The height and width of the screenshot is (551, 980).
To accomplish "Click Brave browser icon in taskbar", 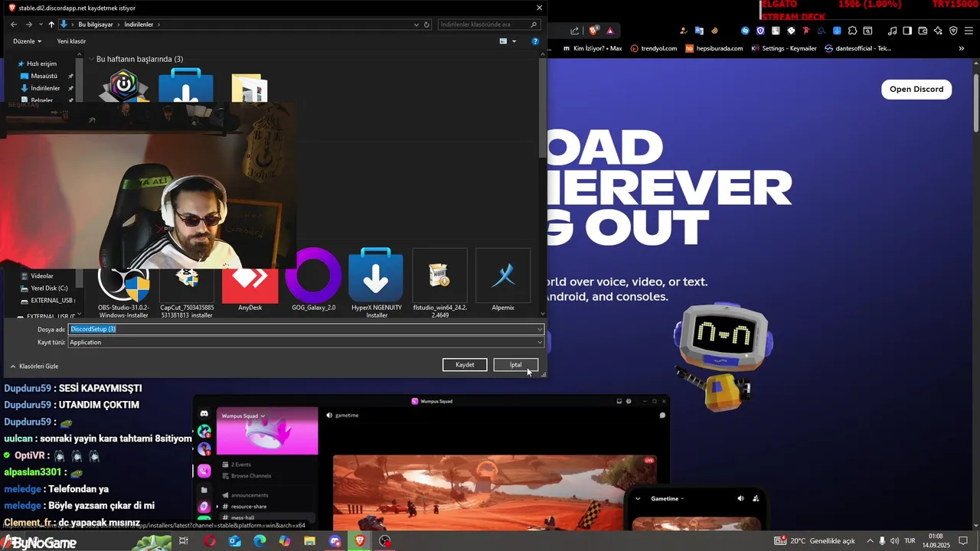I will (x=360, y=541).
